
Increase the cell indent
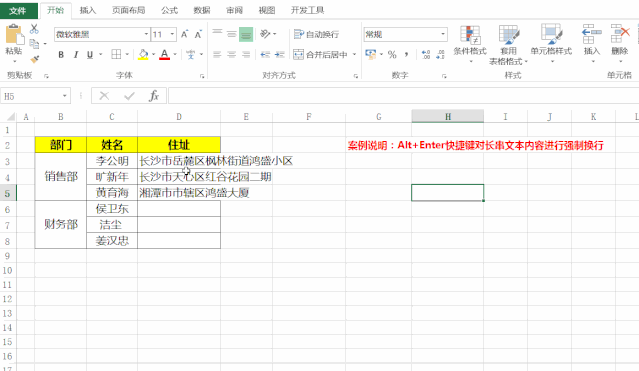point(280,54)
